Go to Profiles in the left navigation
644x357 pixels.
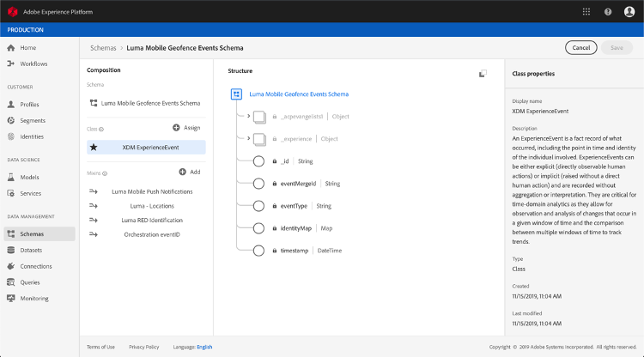(29, 104)
